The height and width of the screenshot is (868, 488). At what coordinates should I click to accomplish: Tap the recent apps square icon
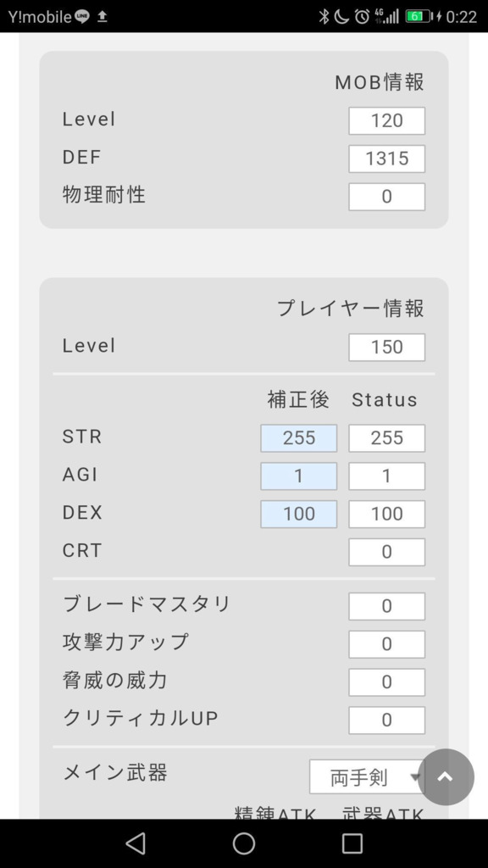point(352,843)
